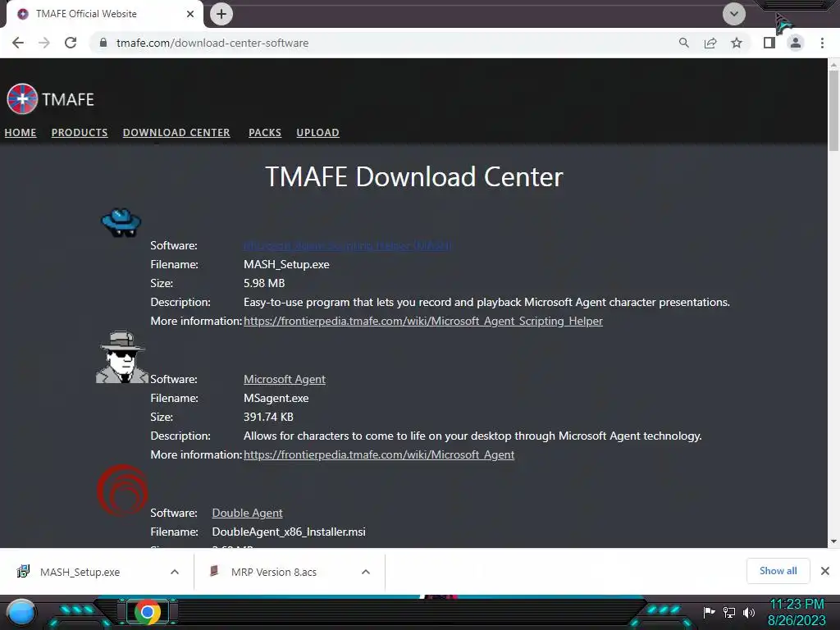Open the Chrome profile avatar
The height and width of the screenshot is (630, 840).
click(x=796, y=43)
